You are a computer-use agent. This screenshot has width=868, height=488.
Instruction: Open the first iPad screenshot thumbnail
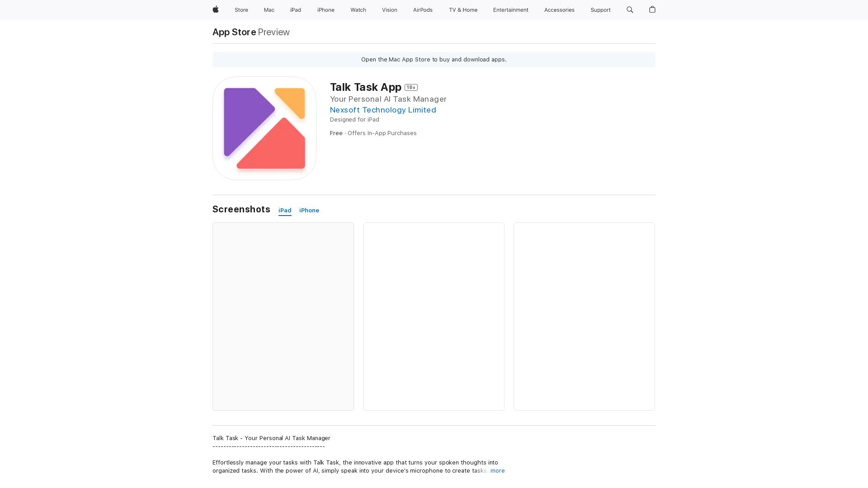283,316
